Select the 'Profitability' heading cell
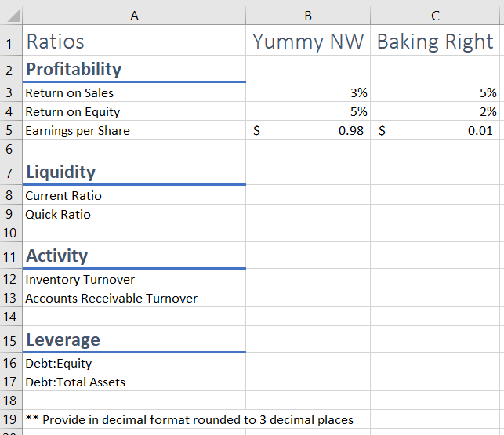This screenshot has height=435, width=504. pyautogui.click(x=134, y=68)
